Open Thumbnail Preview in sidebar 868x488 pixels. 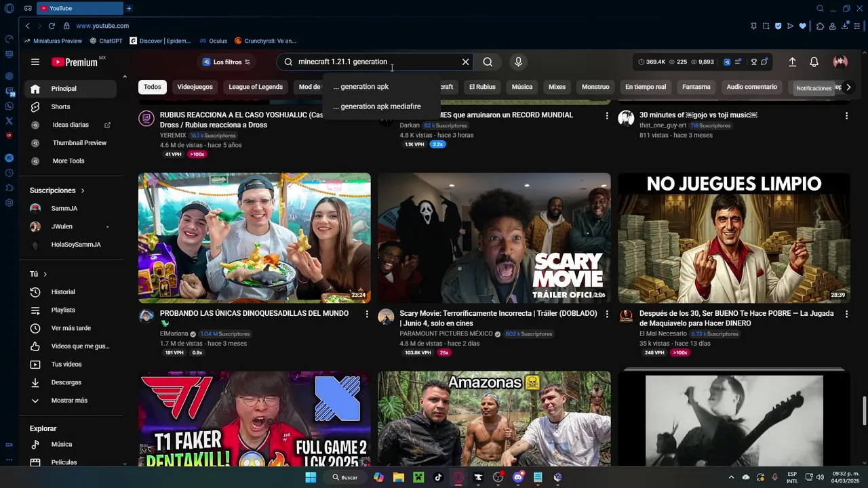(71, 143)
